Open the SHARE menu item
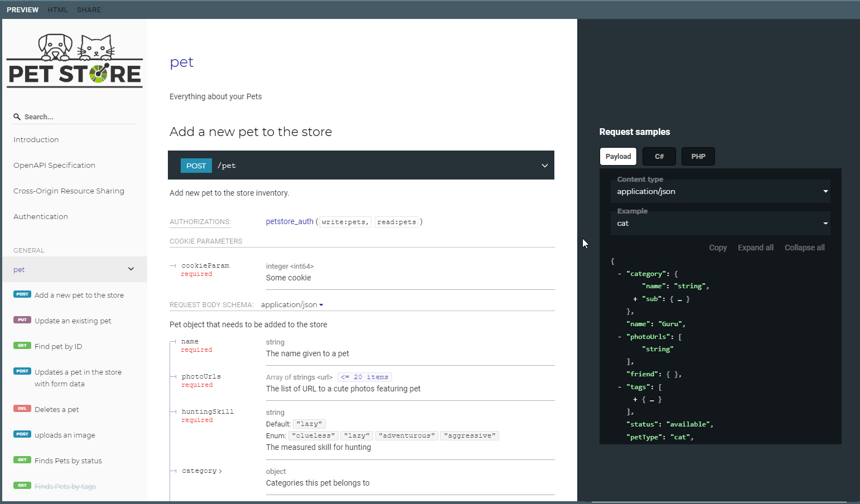The height and width of the screenshot is (504, 860). [x=89, y=9]
